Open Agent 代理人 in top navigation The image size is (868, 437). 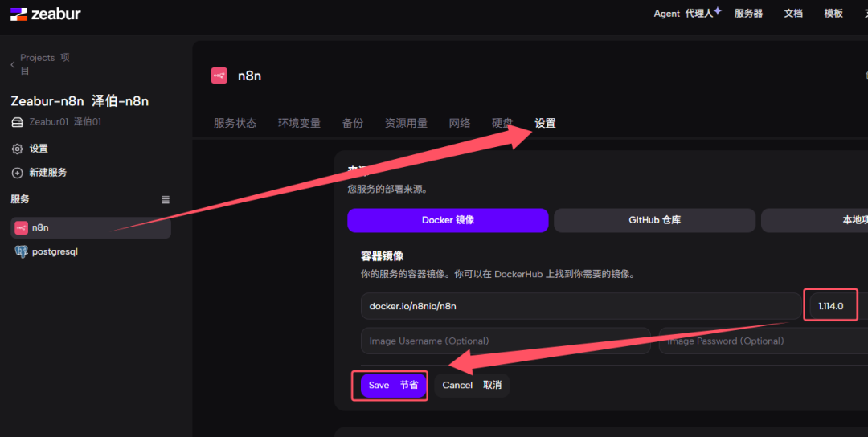tap(683, 14)
